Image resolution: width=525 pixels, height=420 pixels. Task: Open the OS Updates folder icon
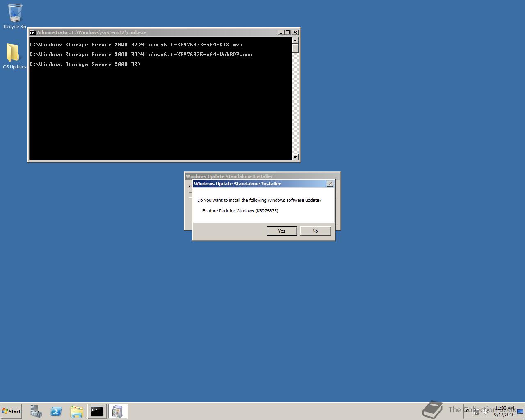(x=15, y=56)
